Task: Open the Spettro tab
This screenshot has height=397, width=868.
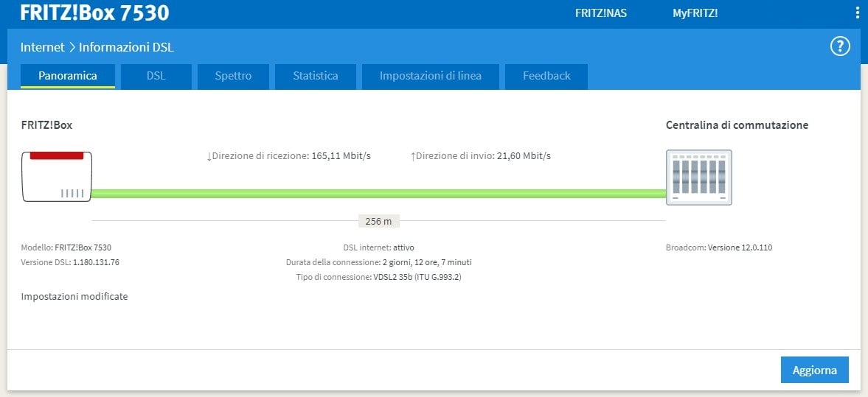Action: [233, 77]
